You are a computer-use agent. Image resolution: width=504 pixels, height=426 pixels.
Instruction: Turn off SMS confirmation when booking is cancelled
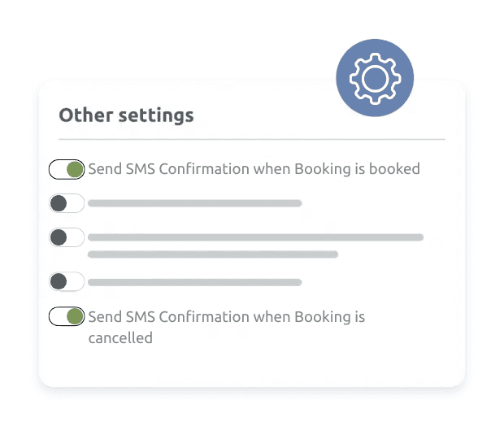pyautogui.click(x=67, y=316)
